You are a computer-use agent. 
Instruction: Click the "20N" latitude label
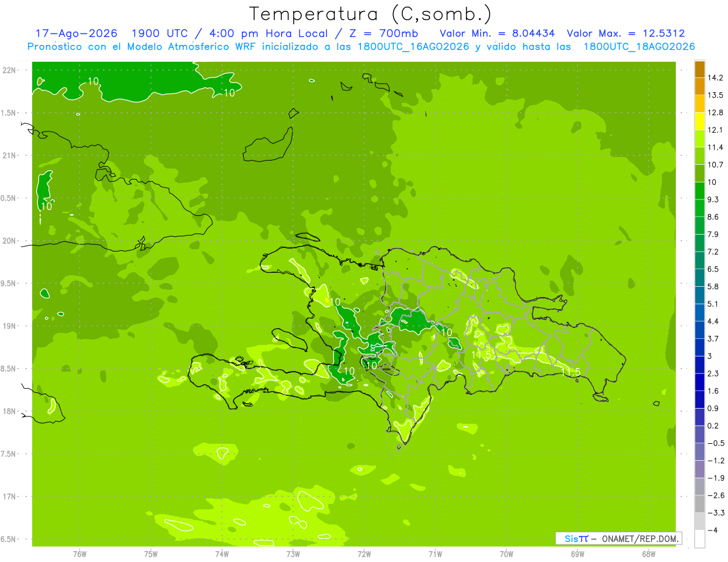[9, 241]
